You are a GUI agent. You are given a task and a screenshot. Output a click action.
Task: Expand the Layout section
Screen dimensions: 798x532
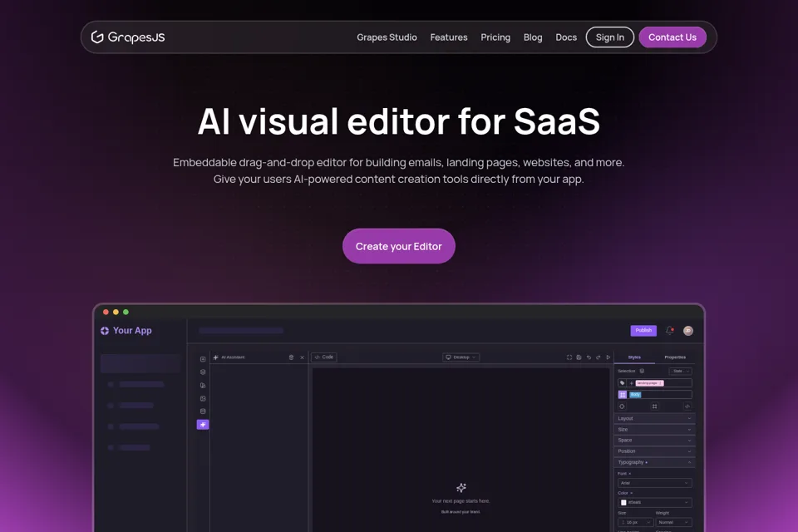[x=654, y=418]
